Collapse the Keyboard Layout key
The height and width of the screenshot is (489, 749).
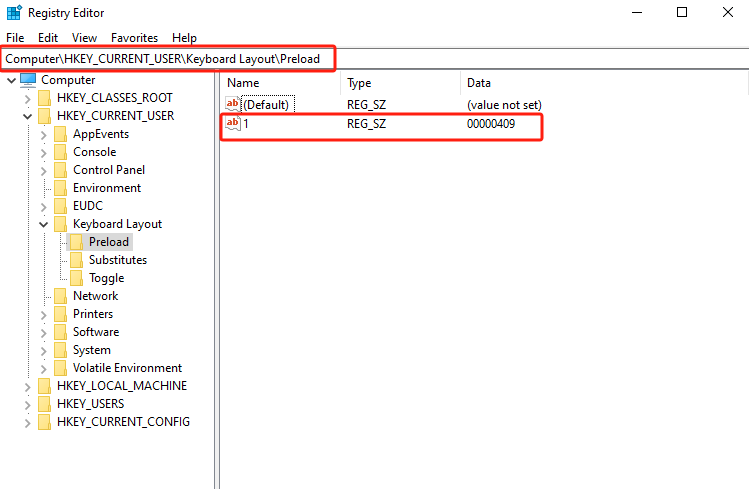(x=43, y=224)
